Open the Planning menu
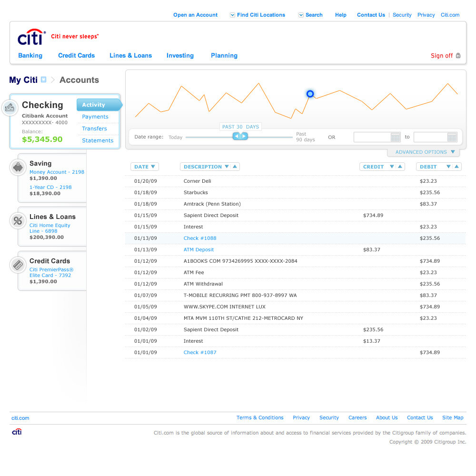The height and width of the screenshot is (476, 476). point(224,56)
